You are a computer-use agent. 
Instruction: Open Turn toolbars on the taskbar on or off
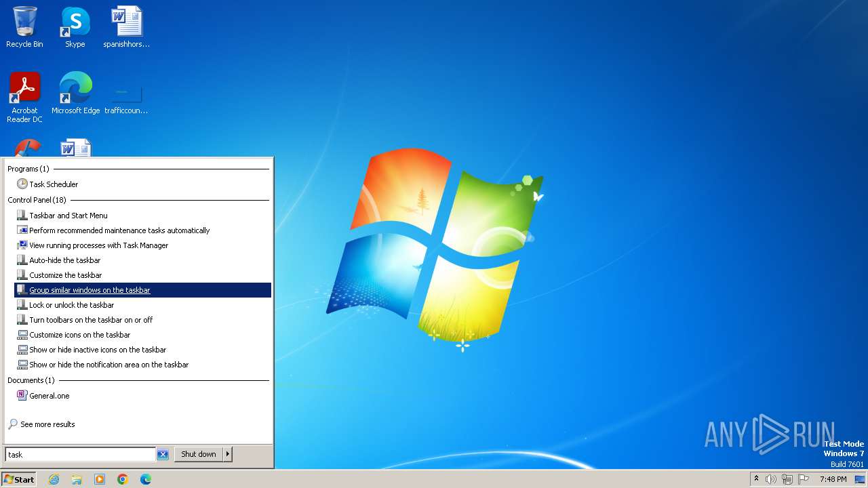[x=143, y=320]
